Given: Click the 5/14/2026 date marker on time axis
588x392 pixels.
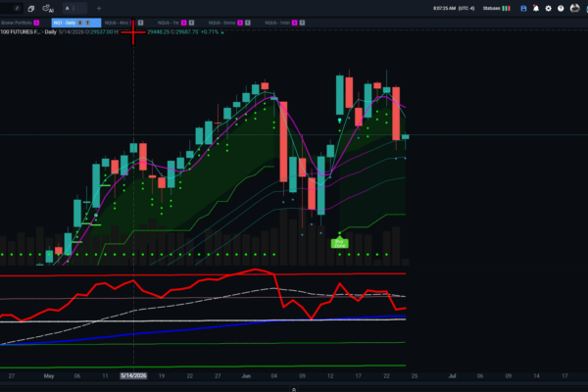Looking at the screenshot, I should [133, 376].
